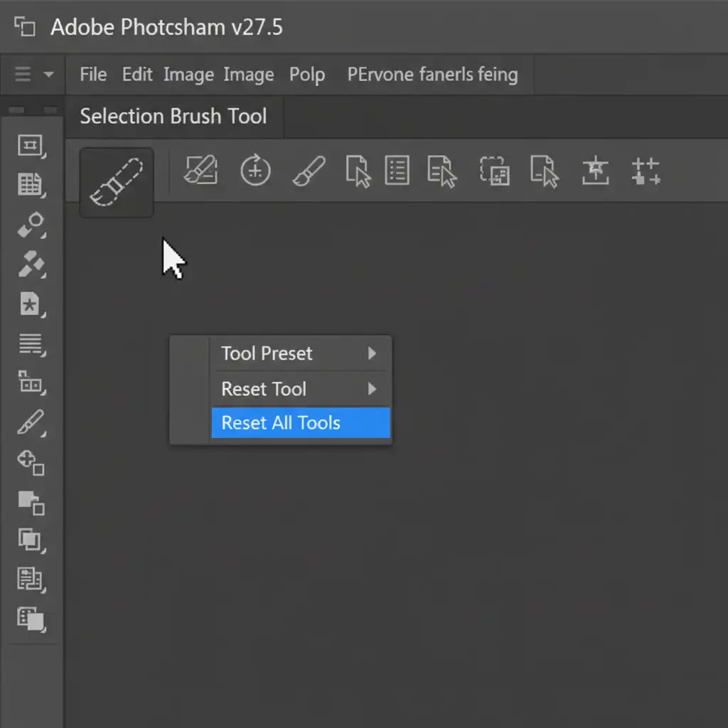Click the circular add-plus icon in options bar
728x728 pixels.
pyautogui.click(x=255, y=171)
